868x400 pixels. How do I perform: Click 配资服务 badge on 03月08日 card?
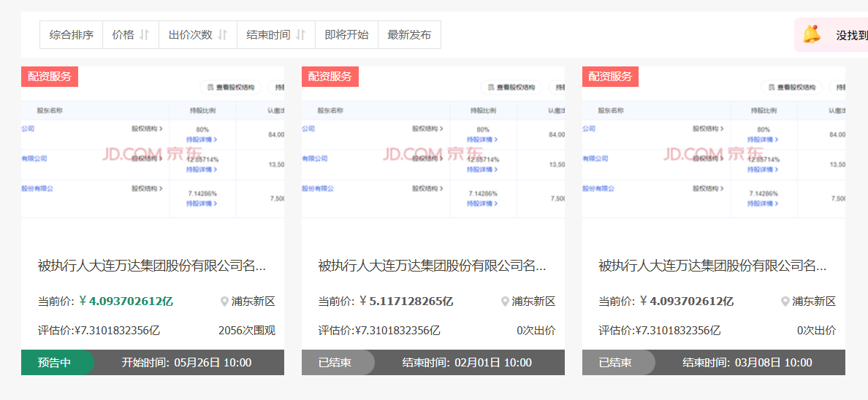click(x=611, y=77)
